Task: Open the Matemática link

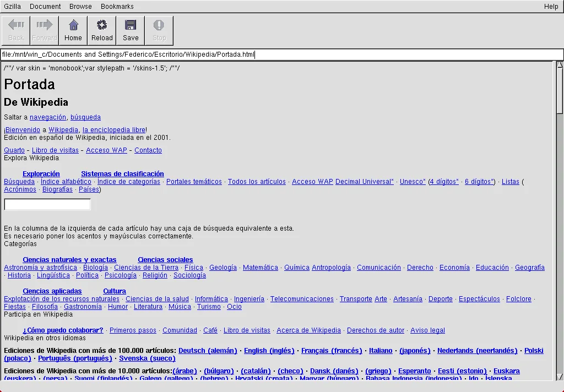Action: [261, 268]
